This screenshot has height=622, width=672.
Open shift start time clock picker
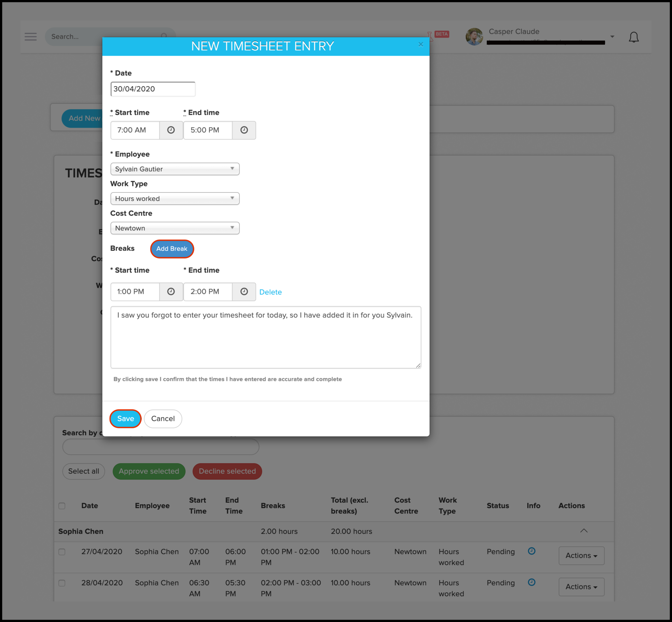pos(171,130)
